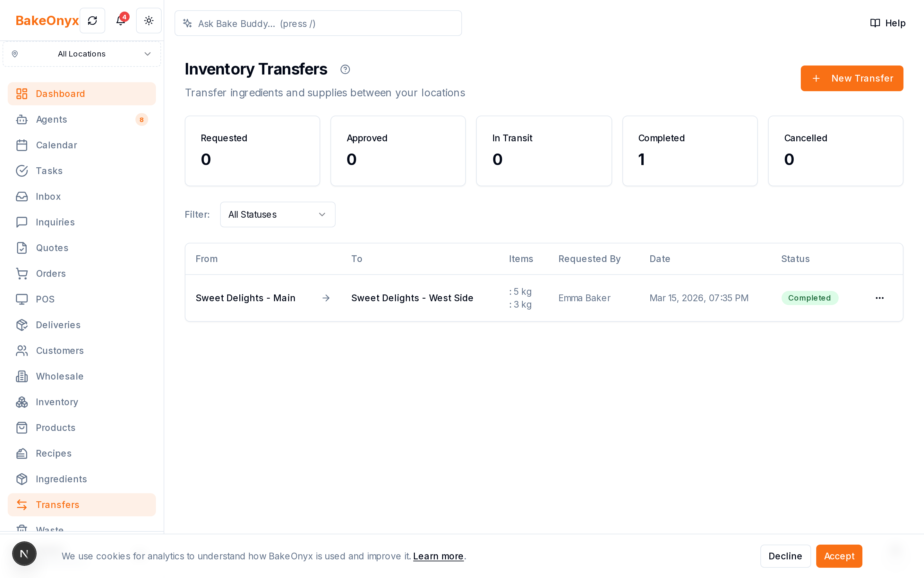Viewport: 924px width, 578px height.
Task: Focus the Ask Bake Buddy search field
Action: pyautogui.click(x=318, y=23)
